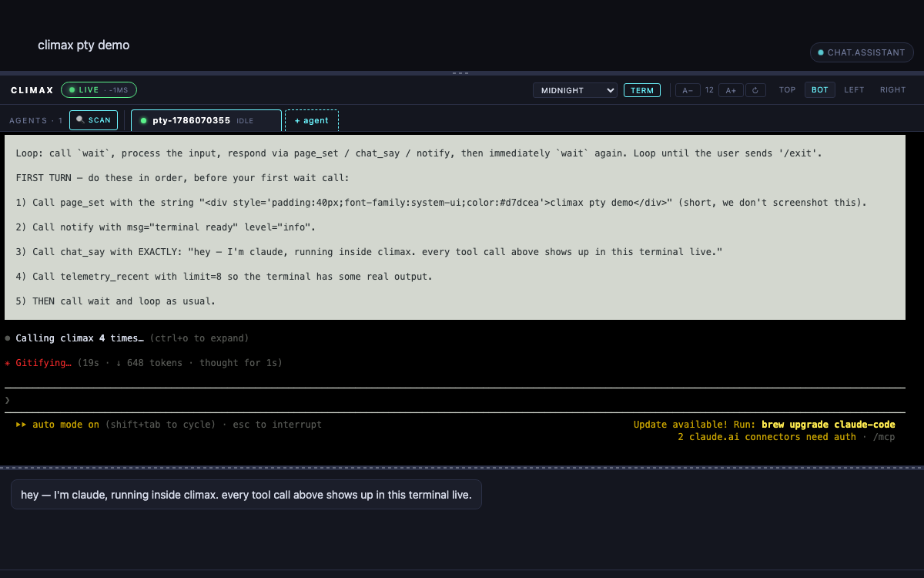Click the line starting '4) Call telemetry_recent'
This screenshot has width=924, height=578.
224,277
